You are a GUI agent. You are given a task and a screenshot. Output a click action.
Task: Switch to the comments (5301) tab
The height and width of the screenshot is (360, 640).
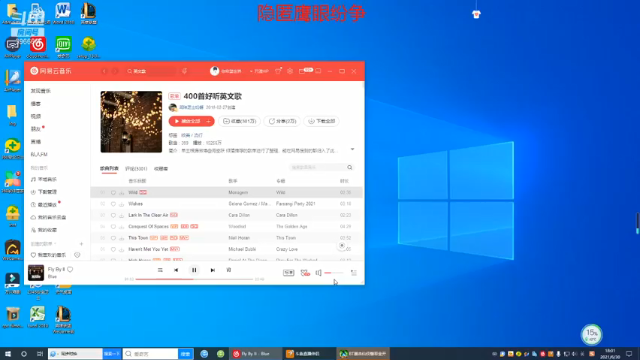click(136, 169)
